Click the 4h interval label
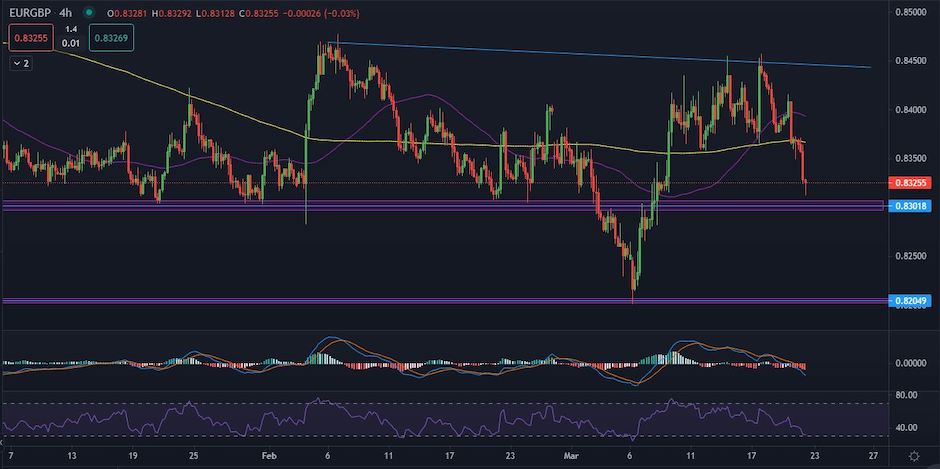Screen dimensions: 940x469 (x=64, y=12)
